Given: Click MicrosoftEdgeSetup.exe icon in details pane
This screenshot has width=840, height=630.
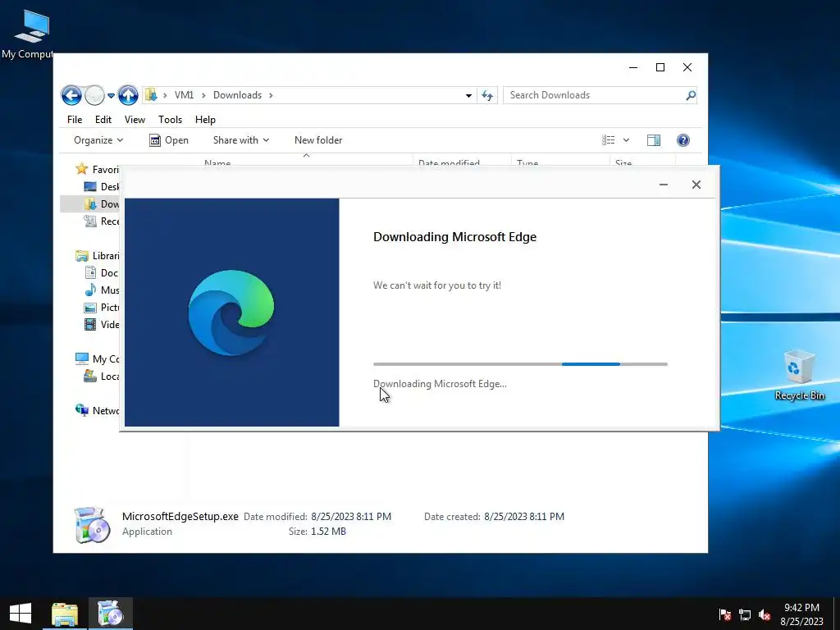Looking at the screenshot, I should click(92, 524).
